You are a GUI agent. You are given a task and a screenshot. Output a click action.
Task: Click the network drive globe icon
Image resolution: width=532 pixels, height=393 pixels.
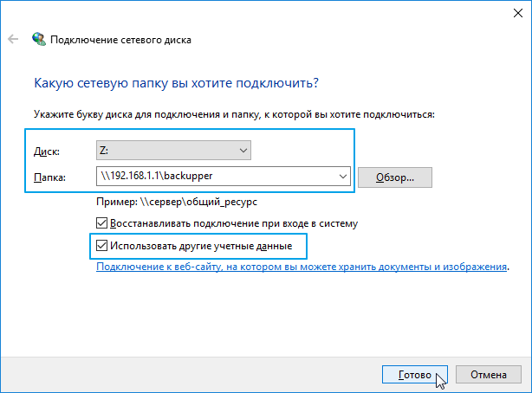coord(39,39)
